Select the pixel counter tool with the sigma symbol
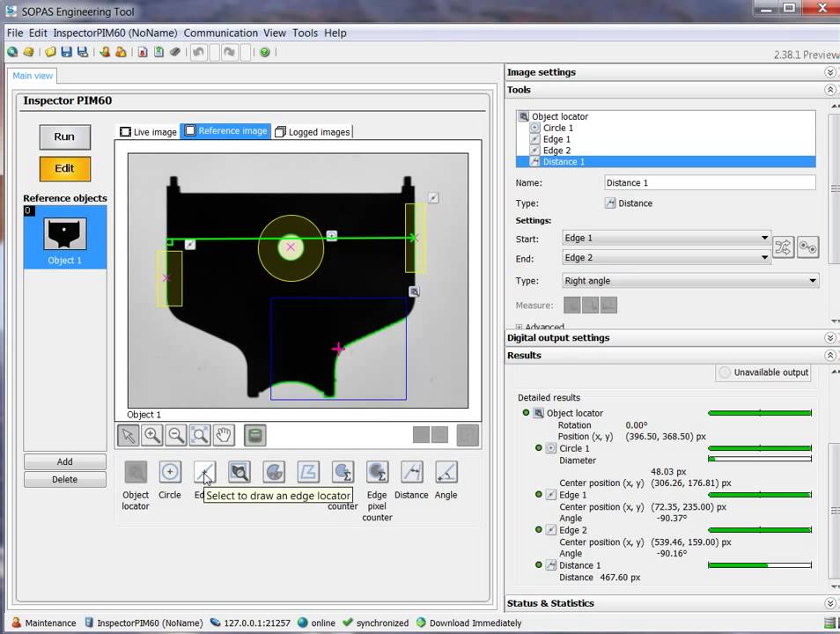The width and height of the screenshot is (840, 634). (x=343, y=472)
